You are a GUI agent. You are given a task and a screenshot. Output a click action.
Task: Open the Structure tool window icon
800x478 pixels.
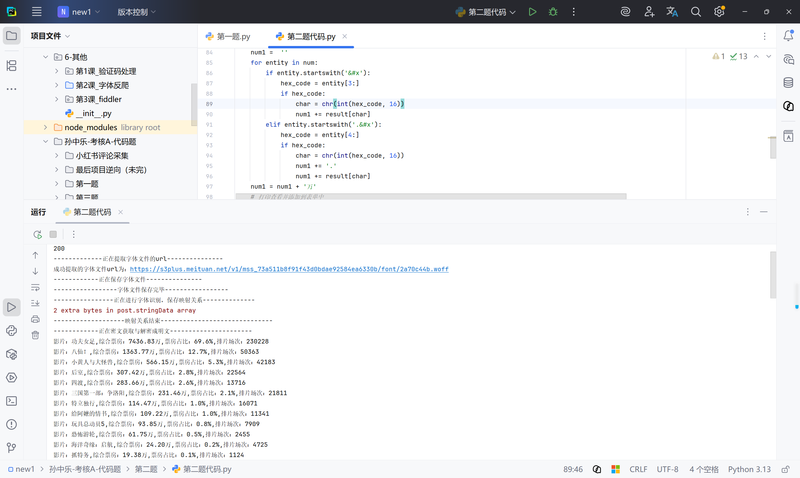tap(12, 65)
